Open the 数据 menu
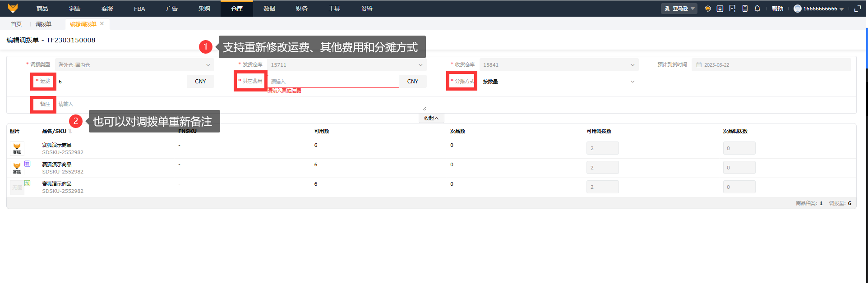The height and width of the screenshot is (283, 868). (269, 9)
